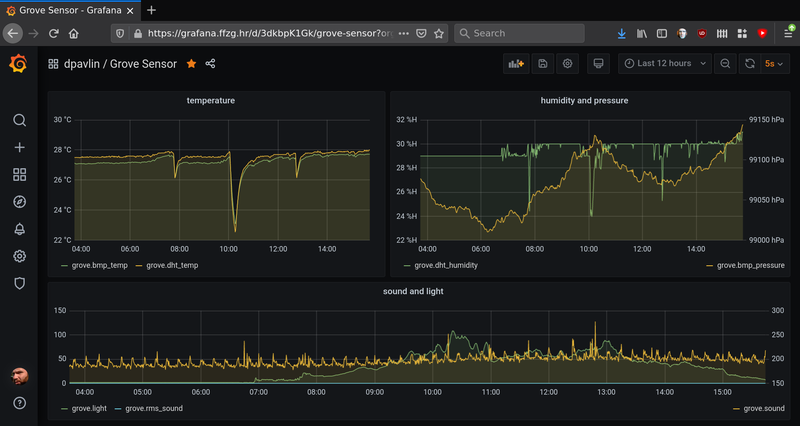Open the Dashboards grid icon in sidebar
Image resolution: width=800 pixels, height=426 pixels.
tap(19, 175)
